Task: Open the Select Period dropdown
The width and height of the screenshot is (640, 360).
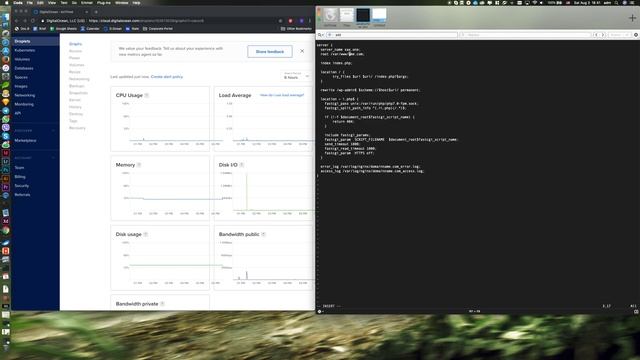Action: point(296,76)
